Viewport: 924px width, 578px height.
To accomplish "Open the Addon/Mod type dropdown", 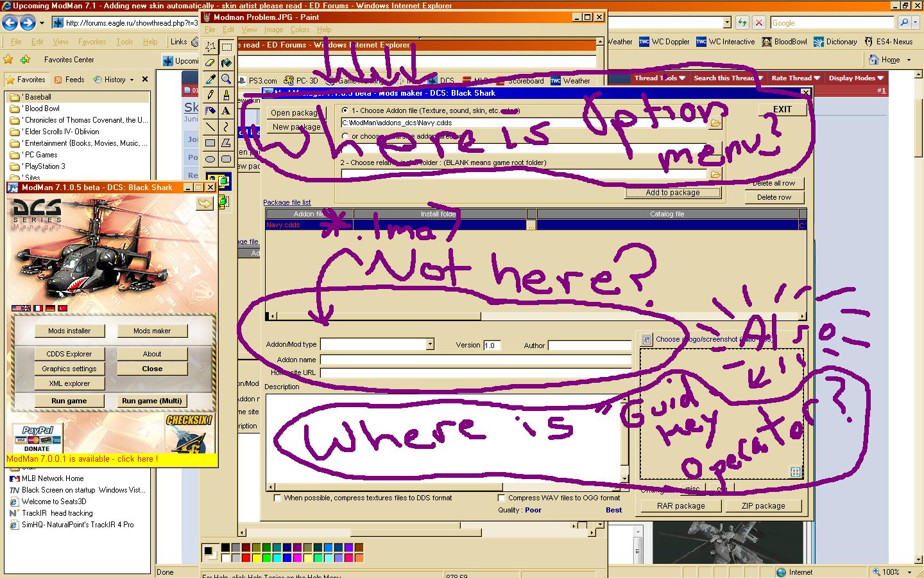I will tap(430, 345).
